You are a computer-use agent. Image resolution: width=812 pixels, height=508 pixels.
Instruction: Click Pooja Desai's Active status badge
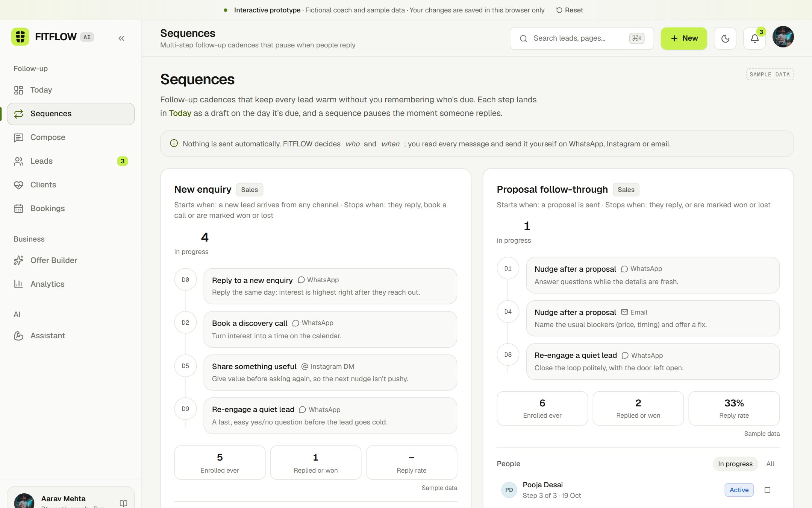(x=739, y=490)
